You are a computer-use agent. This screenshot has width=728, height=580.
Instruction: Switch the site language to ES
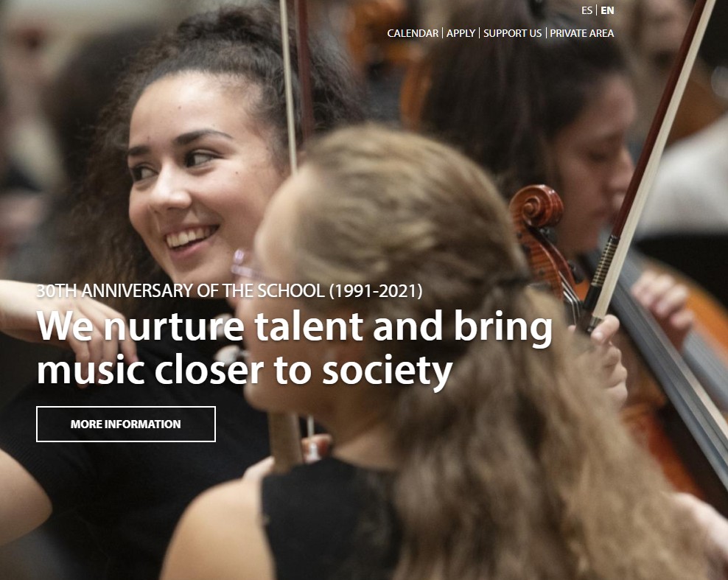coord(587,10)
